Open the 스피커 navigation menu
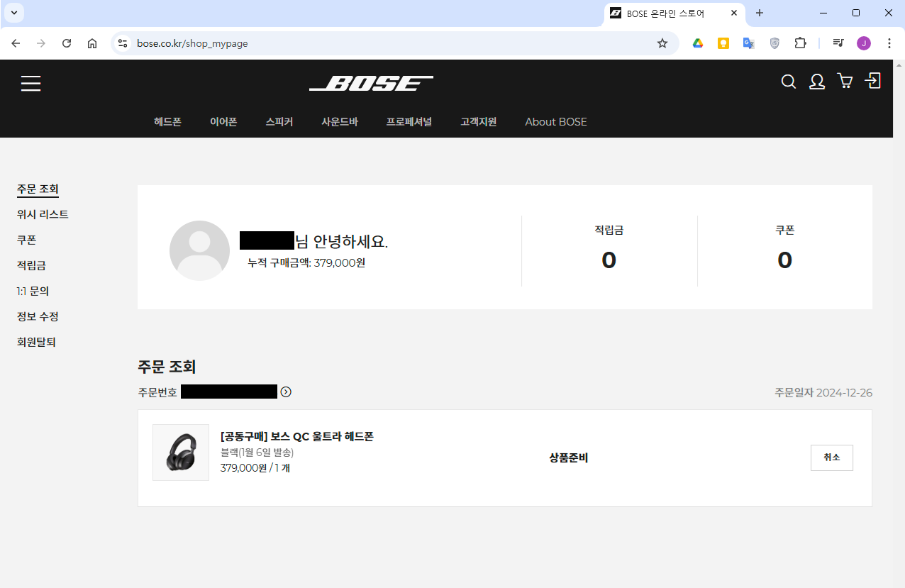This screenshot has height=588, width=905. tap(279, 121)
